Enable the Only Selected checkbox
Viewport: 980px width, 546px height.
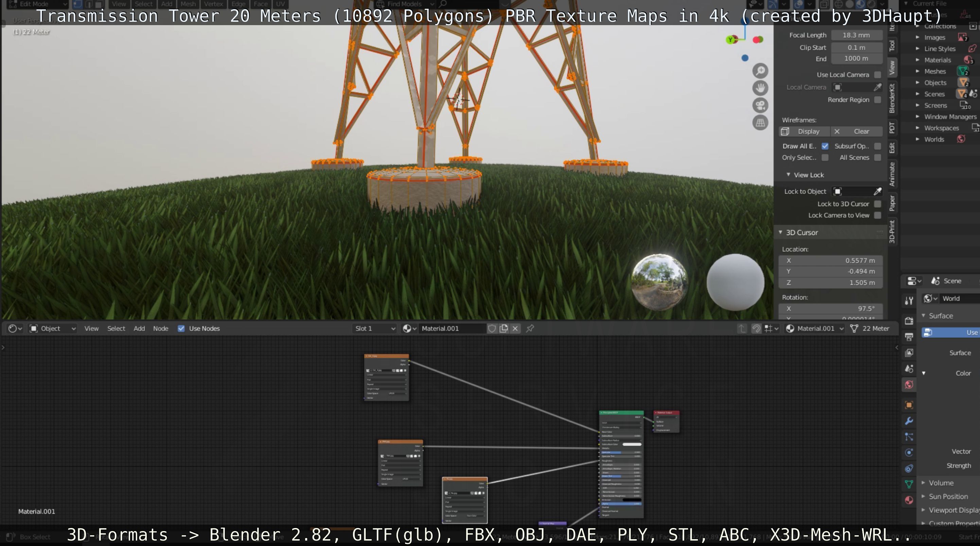tap(825, 158)
